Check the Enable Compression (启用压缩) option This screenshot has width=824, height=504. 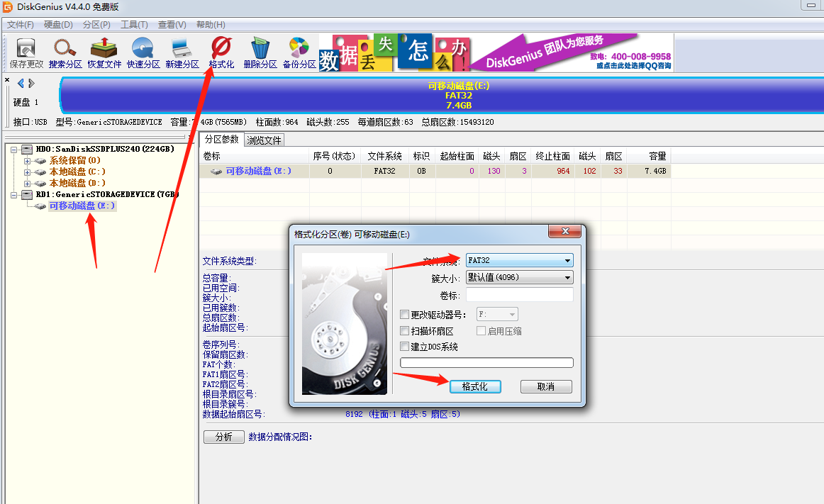(x=481, y=331)
